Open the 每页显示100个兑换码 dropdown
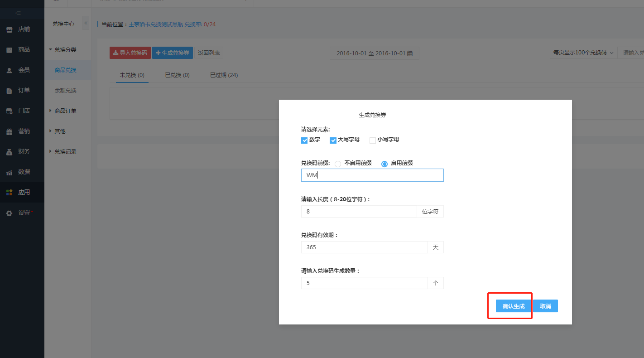Screen dimensions: 644x358 tap(583, 53)
